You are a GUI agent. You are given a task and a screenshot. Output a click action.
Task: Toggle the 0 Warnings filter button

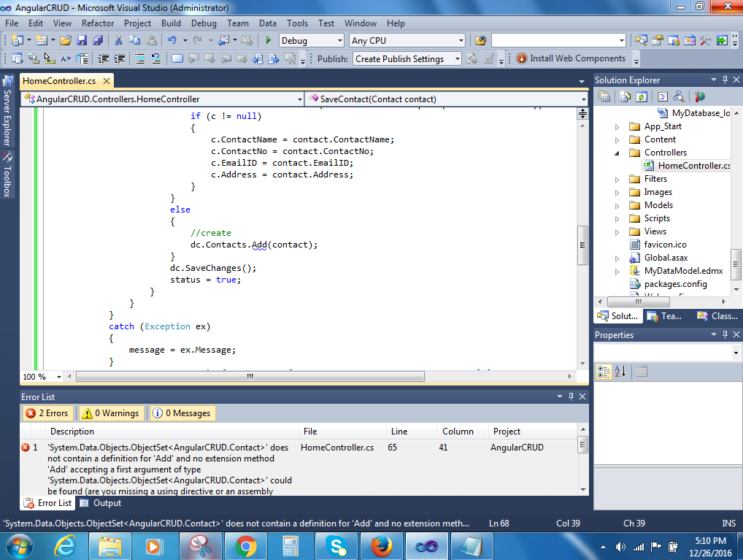111,413
